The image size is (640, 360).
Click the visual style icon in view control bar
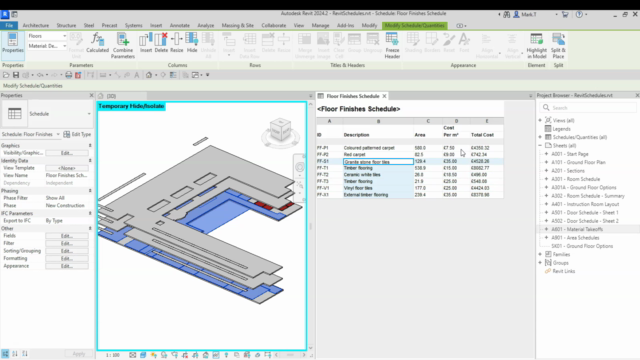point(143,355)
